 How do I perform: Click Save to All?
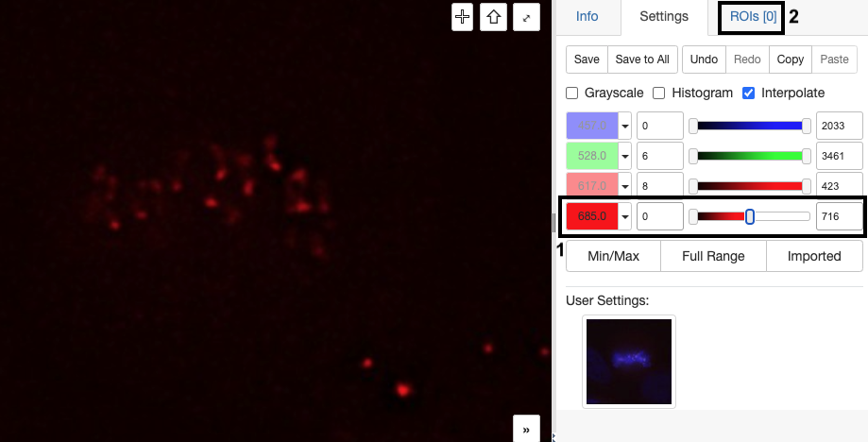click(642, 59)
